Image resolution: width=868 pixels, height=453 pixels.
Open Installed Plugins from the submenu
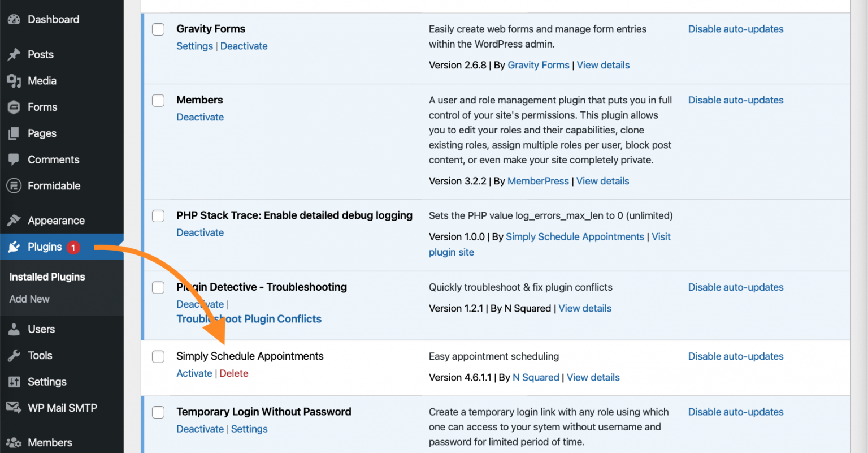coord(46,277)
